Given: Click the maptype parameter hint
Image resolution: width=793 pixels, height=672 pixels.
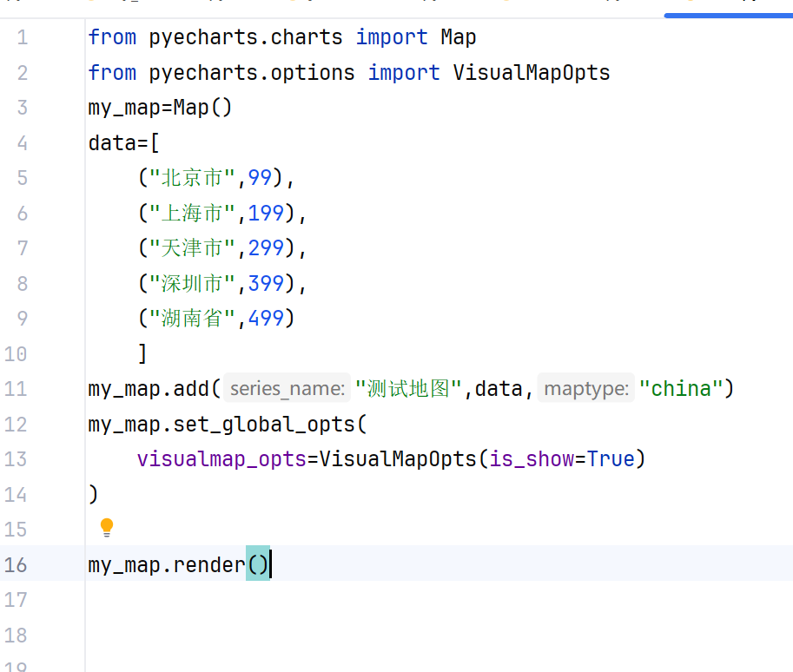Looking at the screenshot, I should coord(585,388).
